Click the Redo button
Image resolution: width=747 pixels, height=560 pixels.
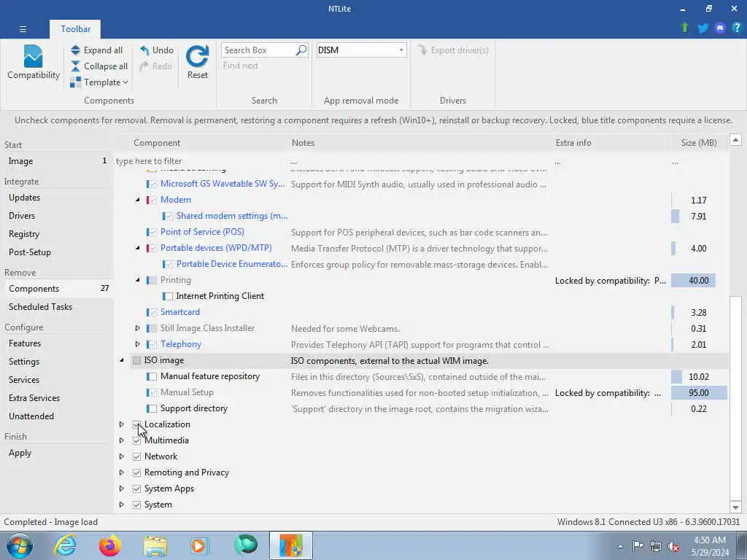[x=156, y=66]
